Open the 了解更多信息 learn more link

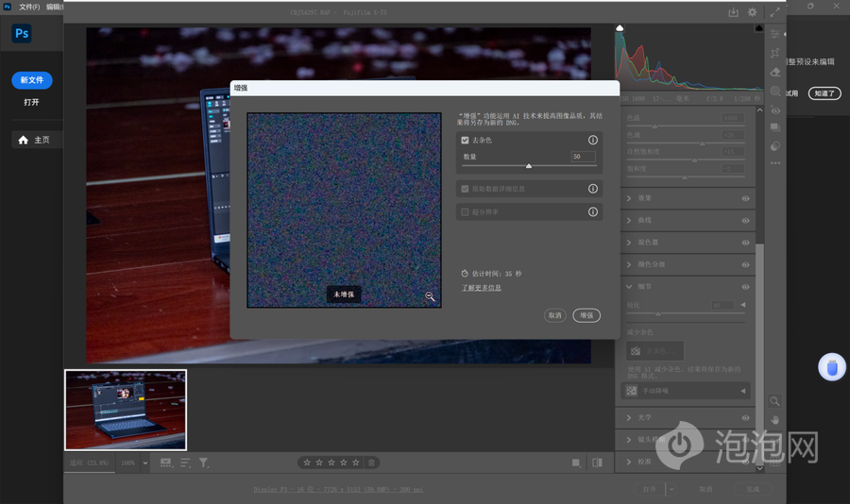pos(482,288)
